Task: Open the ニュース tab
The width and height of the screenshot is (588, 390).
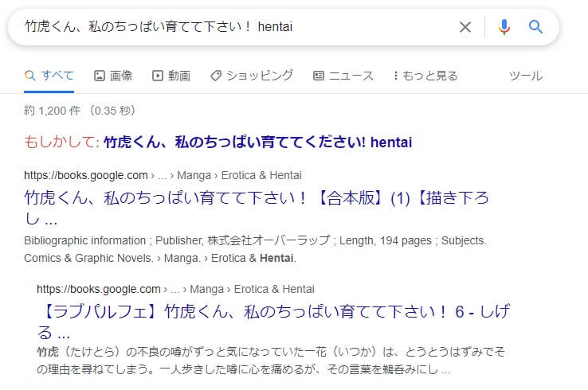Action: [343, 76]
